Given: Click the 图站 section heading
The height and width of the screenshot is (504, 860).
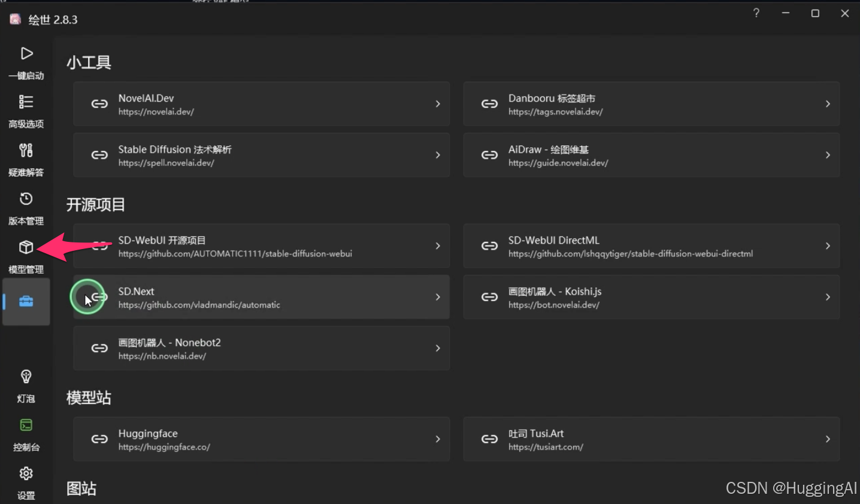Looking at the screenshot, I should (81, 488).
